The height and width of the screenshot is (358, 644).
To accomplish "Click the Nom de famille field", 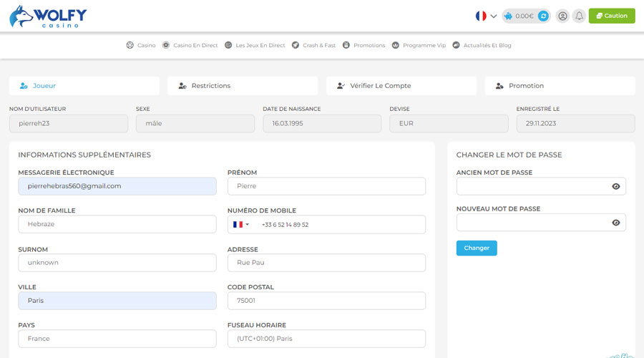I will (117, 224).
